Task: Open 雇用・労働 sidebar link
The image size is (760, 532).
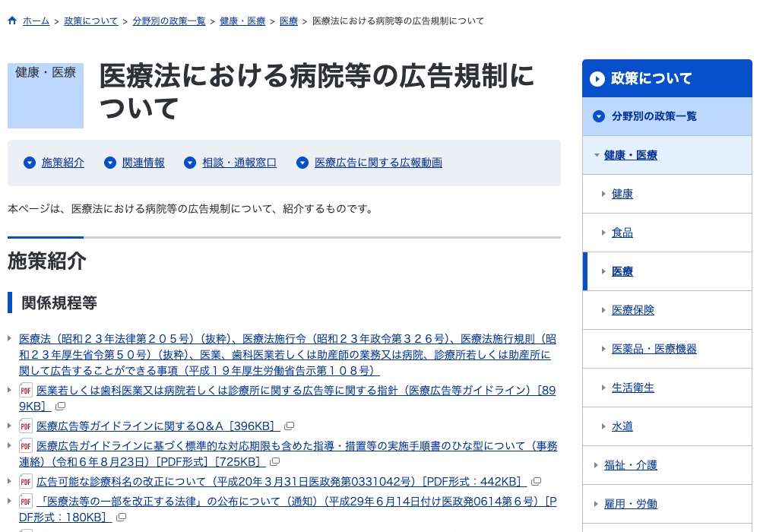Action: (631, 504)
